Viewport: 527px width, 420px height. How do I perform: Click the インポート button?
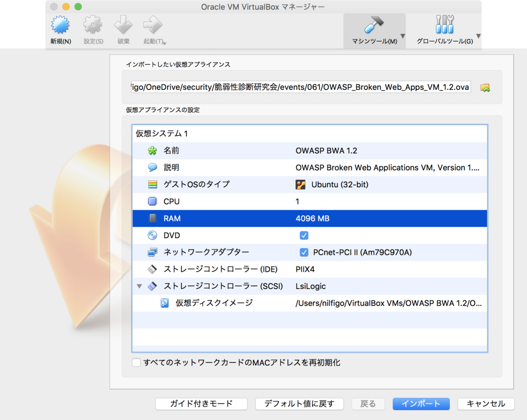point(421,404)
